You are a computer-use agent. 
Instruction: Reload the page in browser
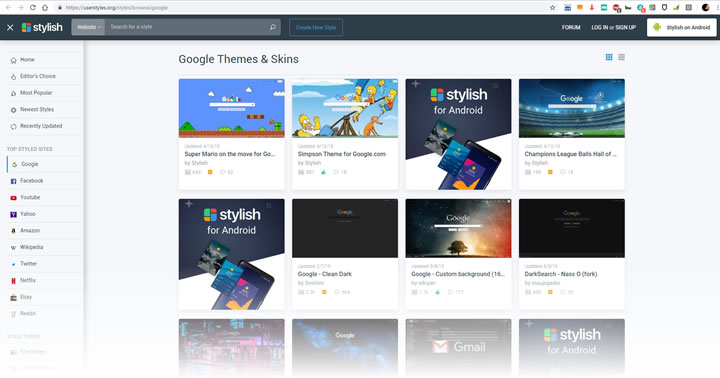(x=33, y=7)
